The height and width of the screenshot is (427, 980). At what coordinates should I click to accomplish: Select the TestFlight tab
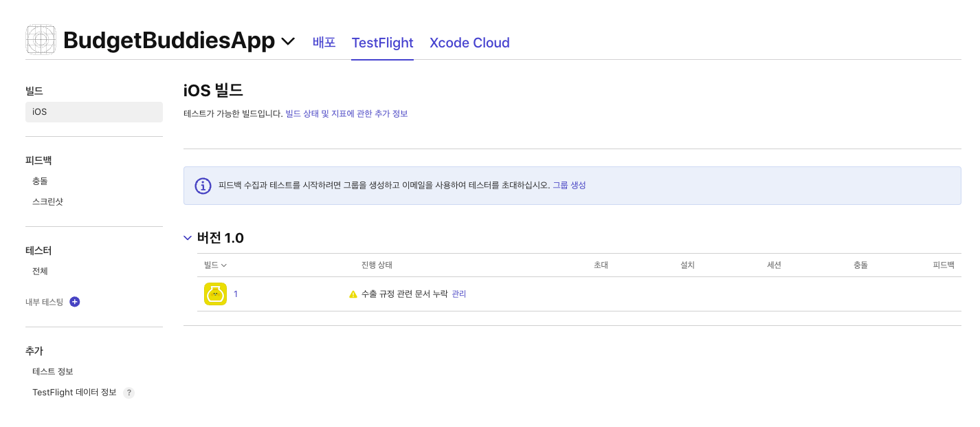point(382,43)
